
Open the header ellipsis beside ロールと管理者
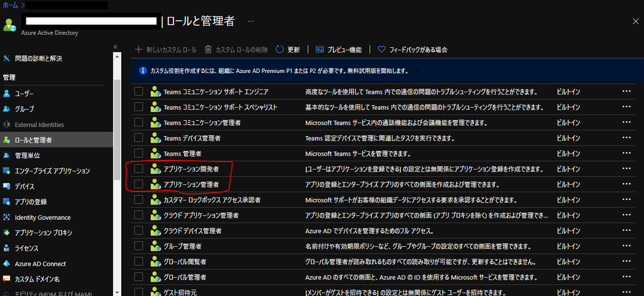click(x=251, y=21)
